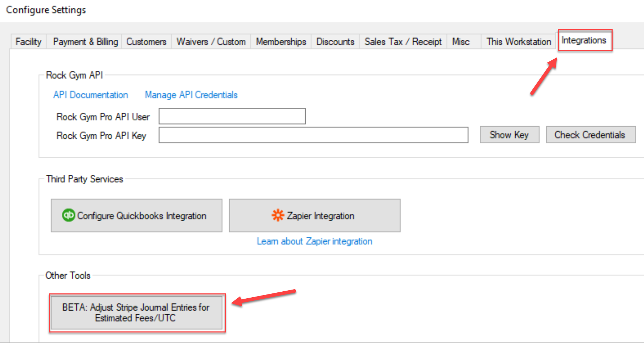Image resolution: width=644 pixels, height=344 pixels.
Task: Click the Other Tools group label
Action: (68, 276)
